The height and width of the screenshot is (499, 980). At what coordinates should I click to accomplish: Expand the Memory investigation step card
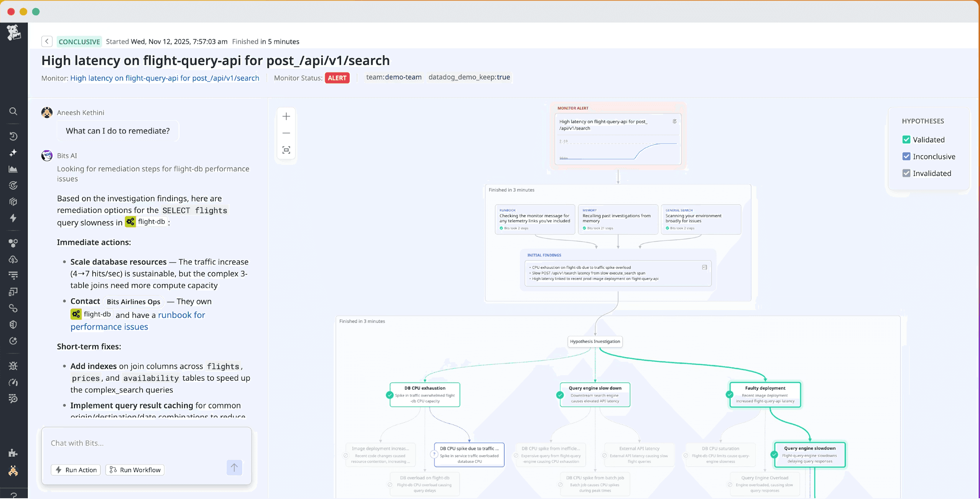[617, 219]
